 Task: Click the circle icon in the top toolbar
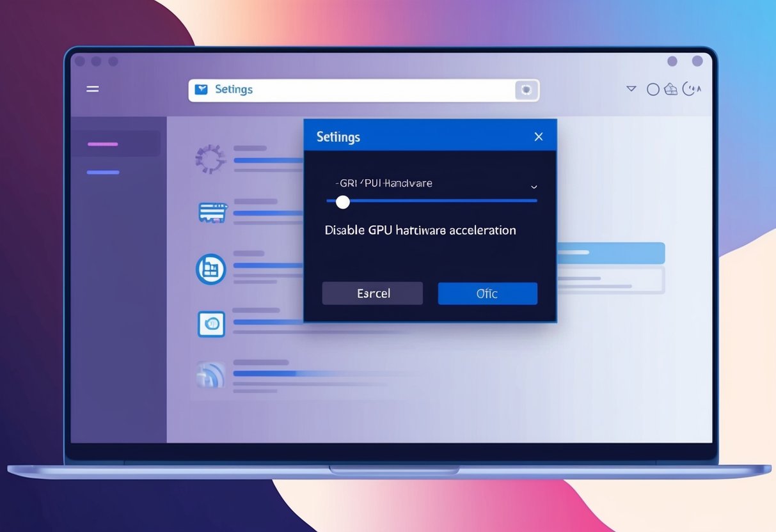653,89
